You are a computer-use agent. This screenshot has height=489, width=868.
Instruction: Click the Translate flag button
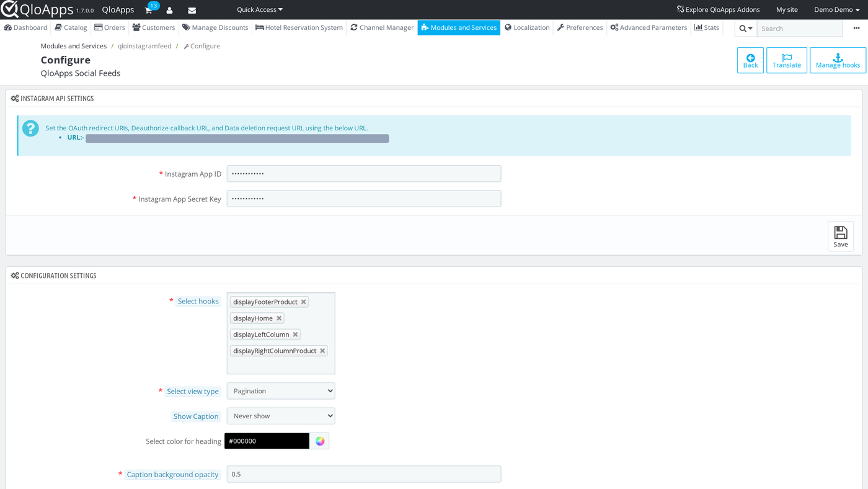pyautogui.click(x=787, y=60)
